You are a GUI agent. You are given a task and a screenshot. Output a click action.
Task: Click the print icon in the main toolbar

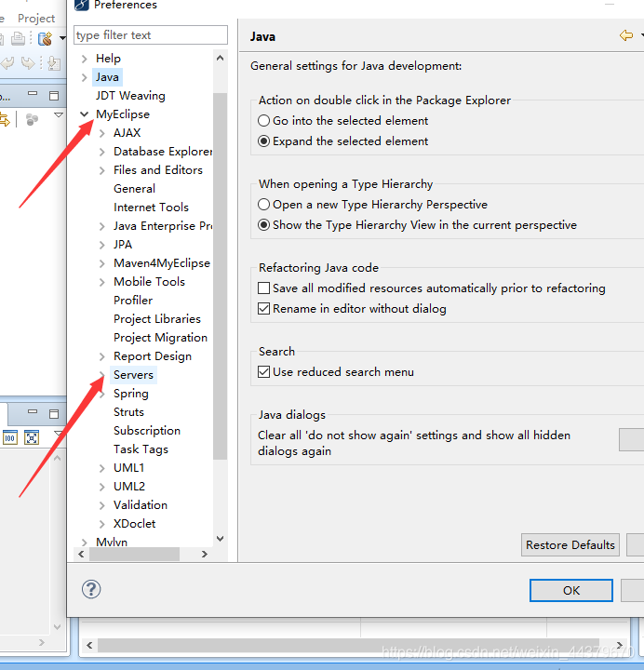pos(18,39)
